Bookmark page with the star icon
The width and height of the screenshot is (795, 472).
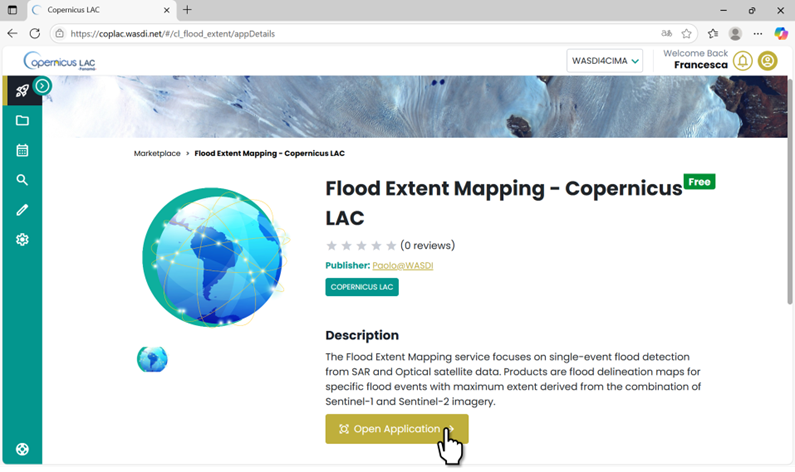point(686,33)
